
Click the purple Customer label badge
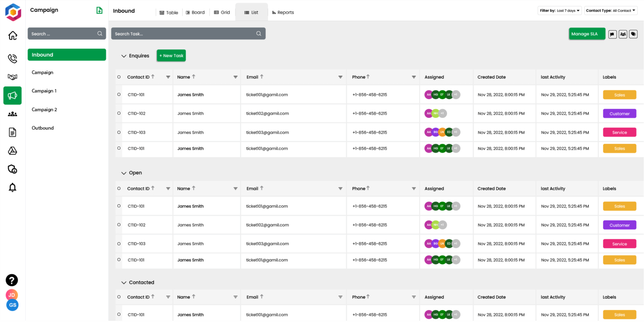coord(619,113)
